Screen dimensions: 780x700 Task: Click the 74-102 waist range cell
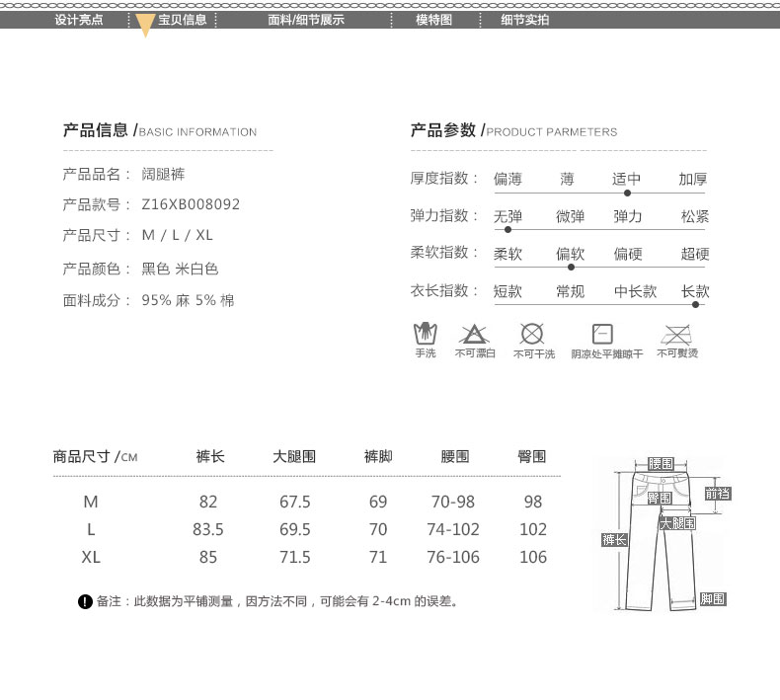[x=452, y=529]
